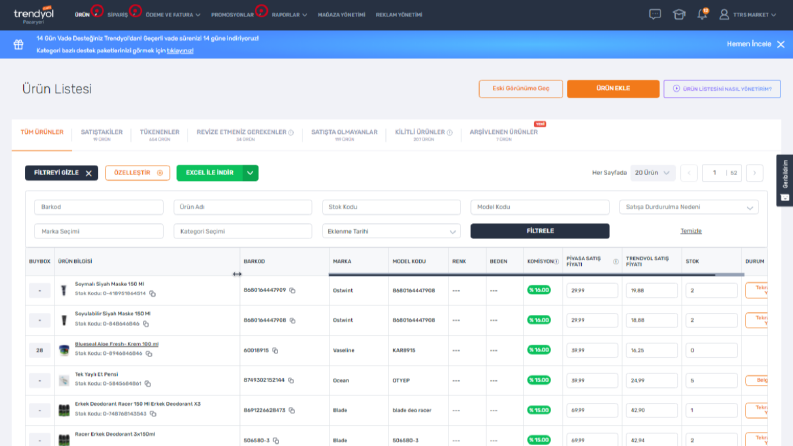Open the messages chat icon in header
The width and height of the screenshot is (793, 446).
click(655, 14)
